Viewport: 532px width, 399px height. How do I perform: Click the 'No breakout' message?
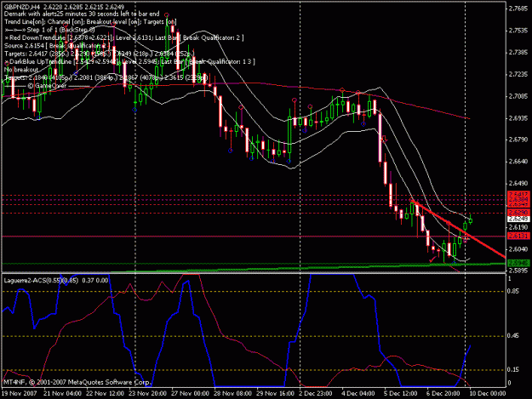coord(21,70)
